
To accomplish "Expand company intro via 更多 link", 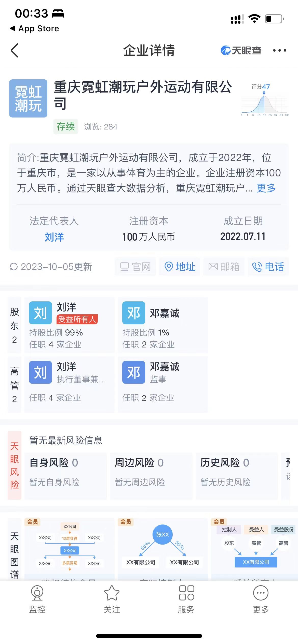I will click(x=266, y=188).
